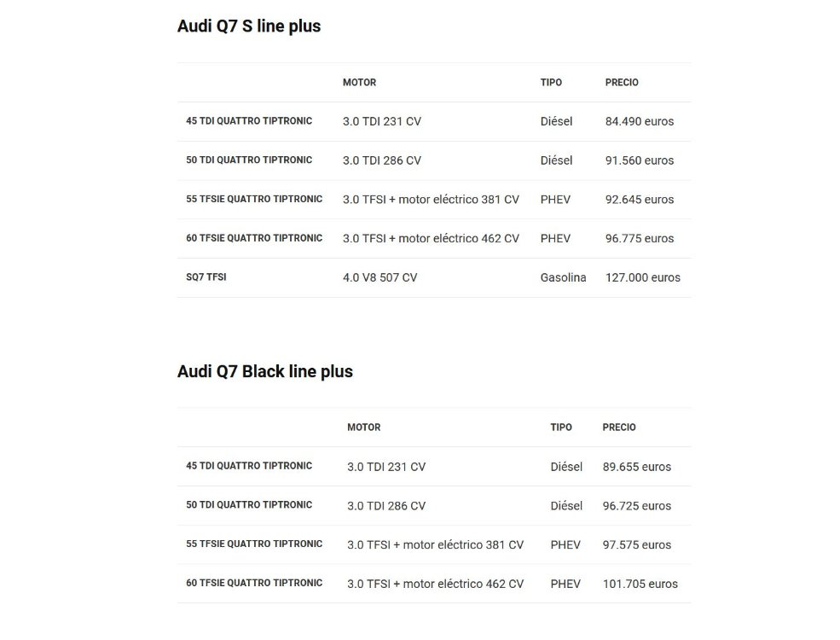Image resolution: width=840 pixels, height=640 pixels.
Task: Select the 97.575 euros price cell
Action: coord(637,545)
